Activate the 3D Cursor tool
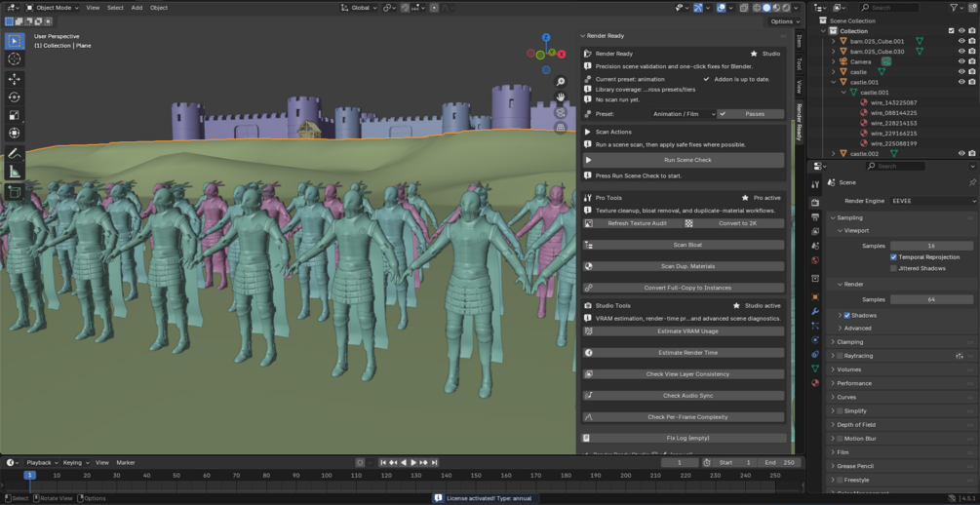The image size is (980, 505). click(x=15, y=58)
